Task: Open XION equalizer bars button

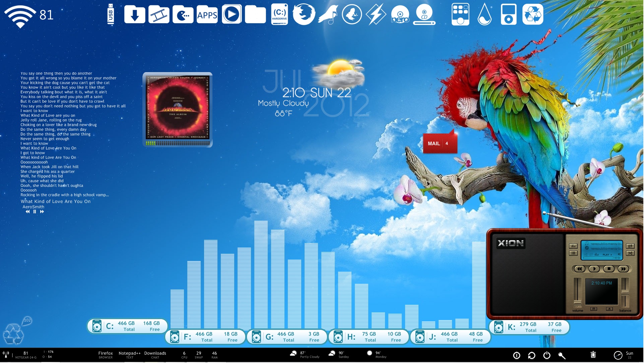Action: (573, 246)
